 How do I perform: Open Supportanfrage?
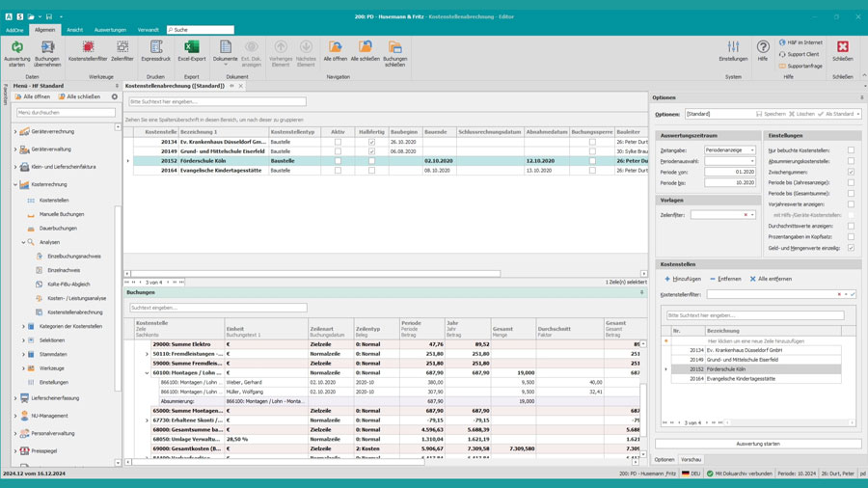800,66
